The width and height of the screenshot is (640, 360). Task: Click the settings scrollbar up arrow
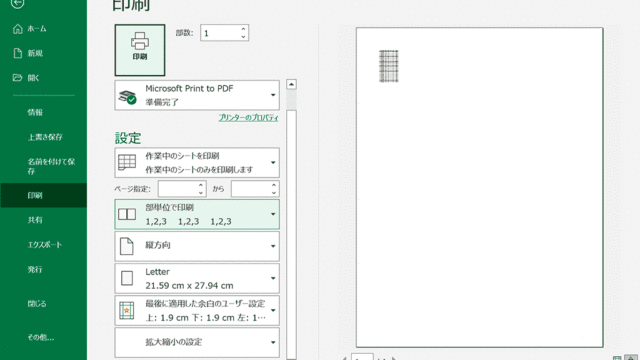pos(291,84)
